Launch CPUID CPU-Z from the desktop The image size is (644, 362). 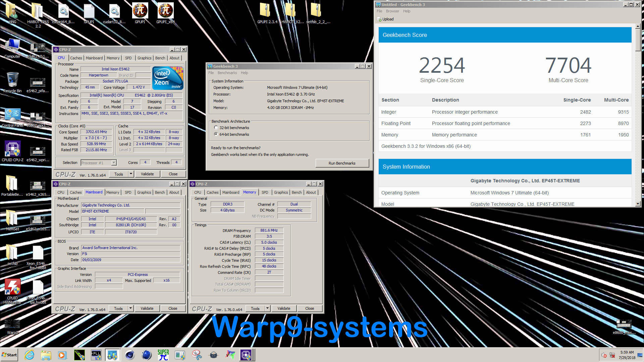pos(12,152)
